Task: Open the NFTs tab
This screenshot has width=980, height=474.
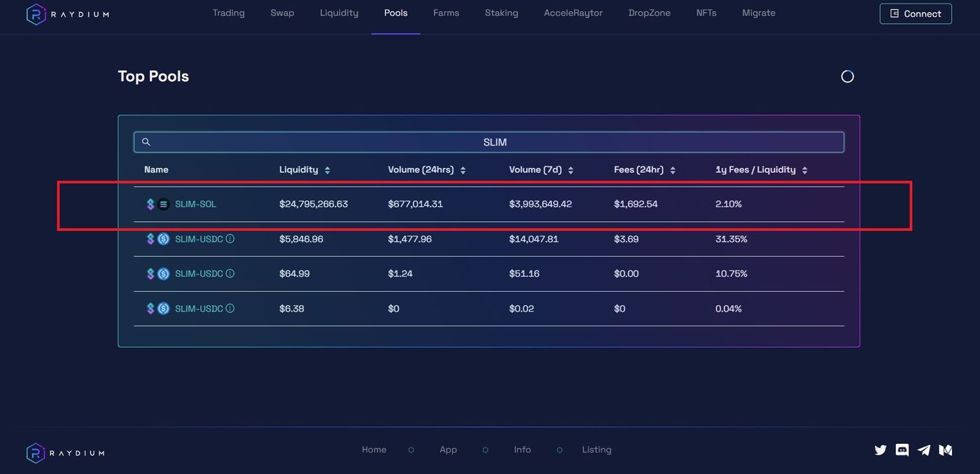Action: (706, 13)
